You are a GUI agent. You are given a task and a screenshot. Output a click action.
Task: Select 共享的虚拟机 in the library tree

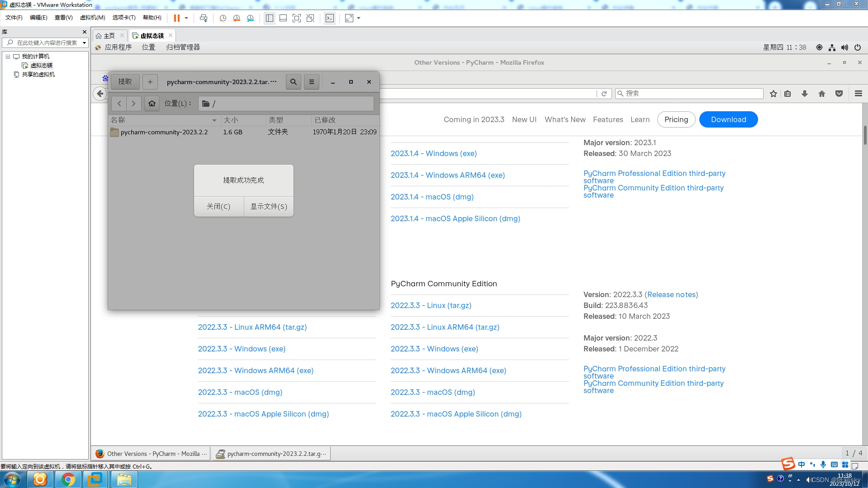[x=38, y=75]
